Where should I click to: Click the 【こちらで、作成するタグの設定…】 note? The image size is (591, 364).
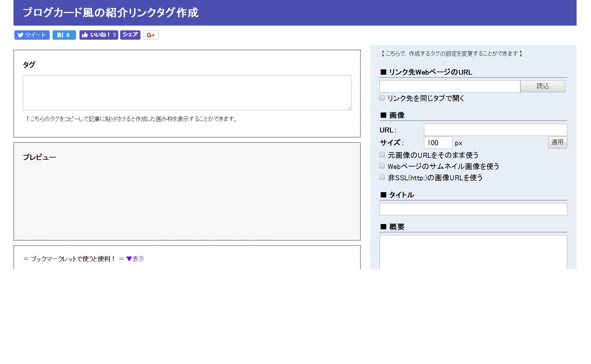[x=451, y=54]
